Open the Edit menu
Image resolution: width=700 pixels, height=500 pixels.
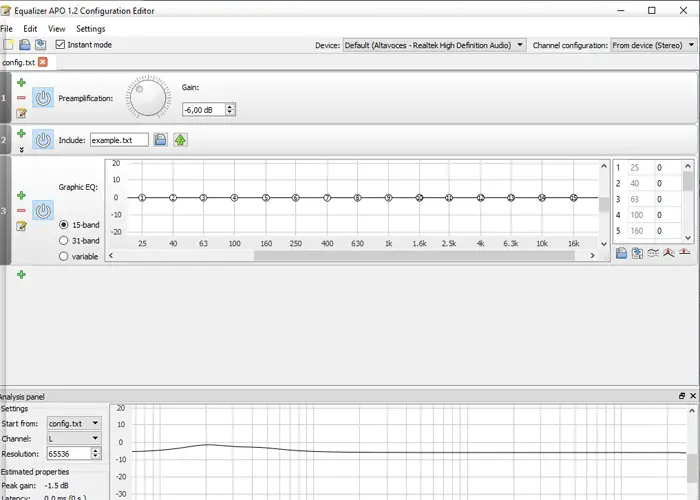[x=30, y=29]
